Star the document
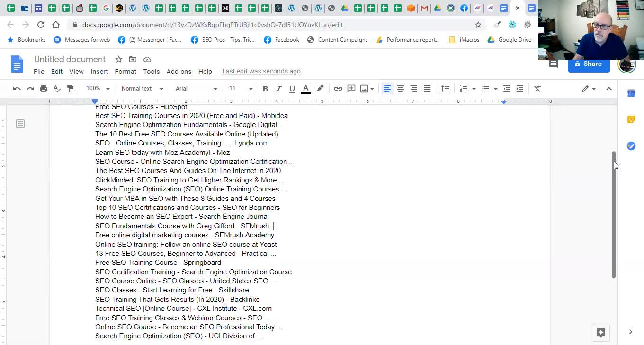This screenshot has height=345, width=644. coord(119,59)
